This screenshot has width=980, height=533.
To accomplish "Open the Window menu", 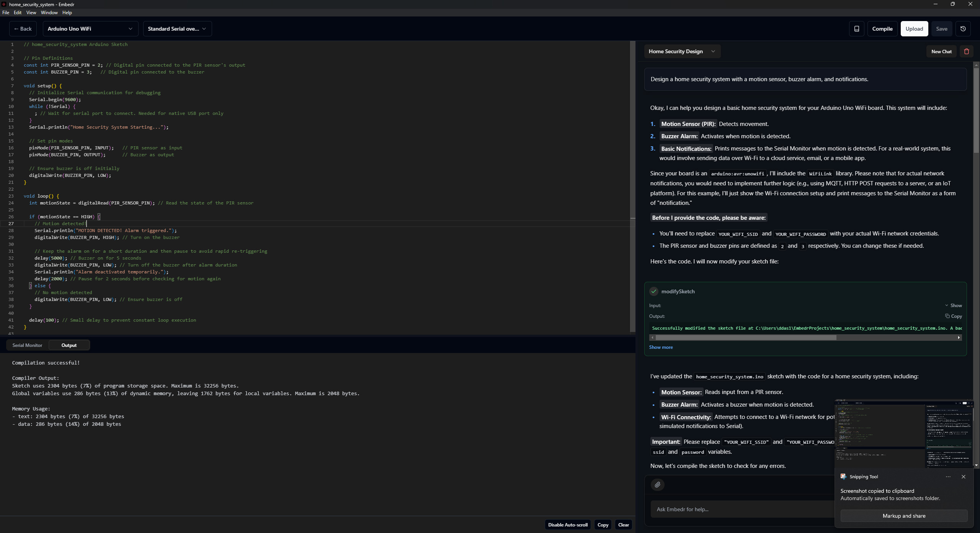I will pyautogui.click(x=49, y=13).
